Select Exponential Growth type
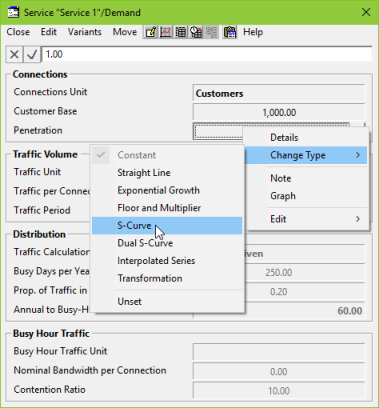This screenshot has height=408, width=379. pyautogui.click(x=167, y=190)
